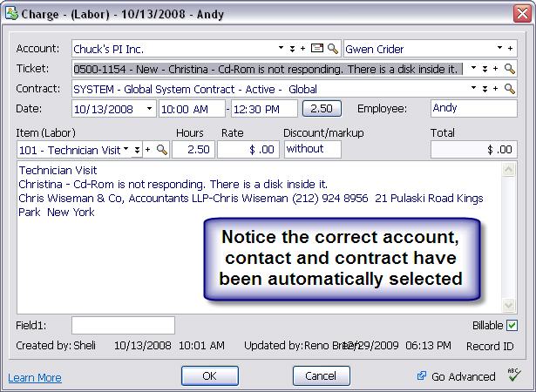Click the plus icon to add new ticket
Viewport: 536px width, 392px height.
(x=496, y=69)
